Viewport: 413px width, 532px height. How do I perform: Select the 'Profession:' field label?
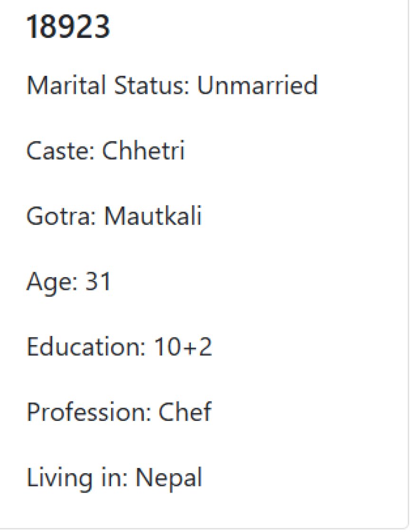pos(89,412)
